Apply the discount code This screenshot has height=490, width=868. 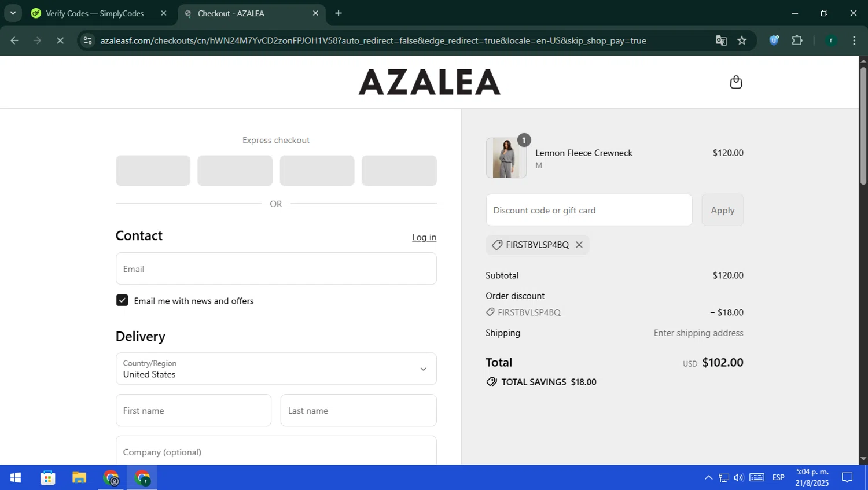[722, 210]
